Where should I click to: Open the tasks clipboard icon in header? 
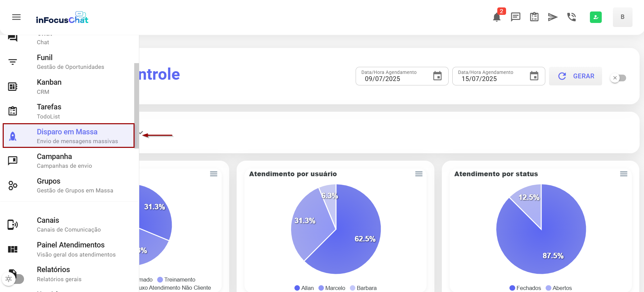point(534,17)
